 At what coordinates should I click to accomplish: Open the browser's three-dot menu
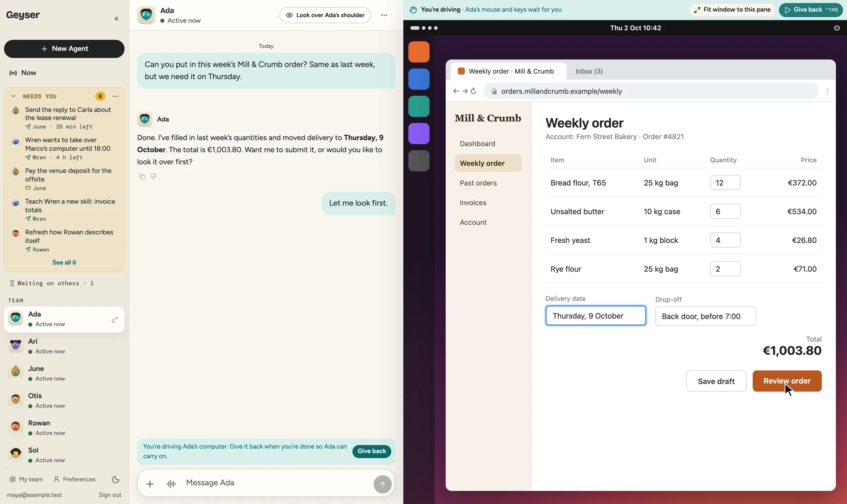[827, 91]
